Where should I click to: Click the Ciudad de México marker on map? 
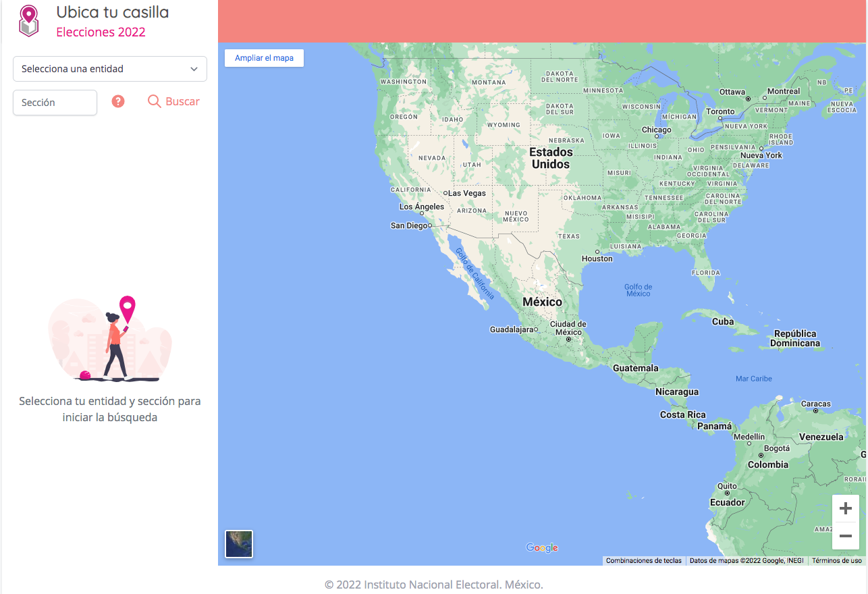(569, 340)
